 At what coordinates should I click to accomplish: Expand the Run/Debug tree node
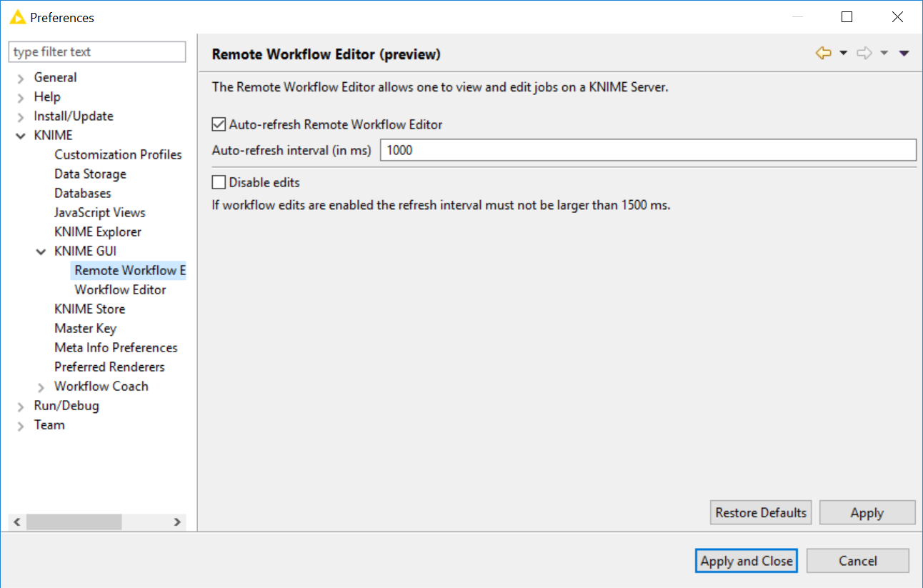click(21, 407)
